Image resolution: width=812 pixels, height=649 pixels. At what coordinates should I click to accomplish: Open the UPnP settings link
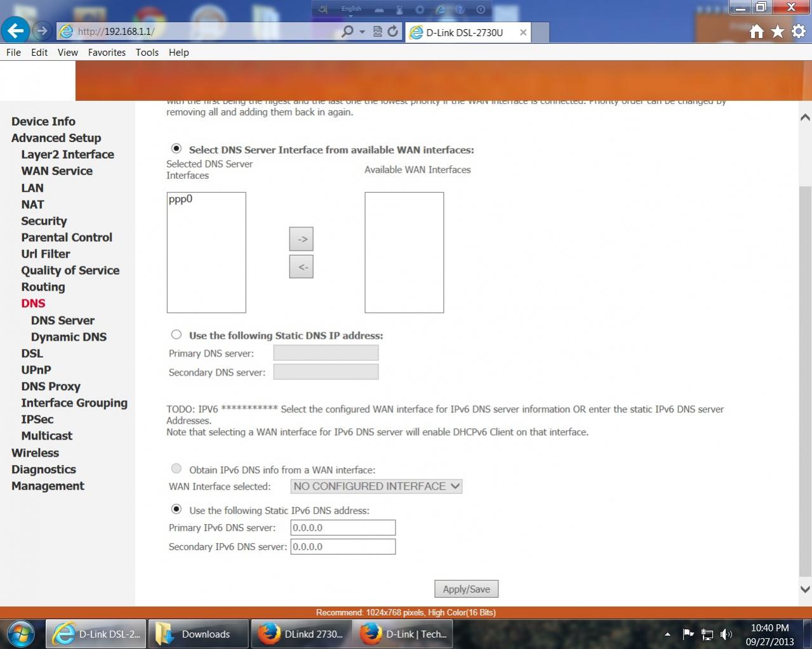coord(36,370)
